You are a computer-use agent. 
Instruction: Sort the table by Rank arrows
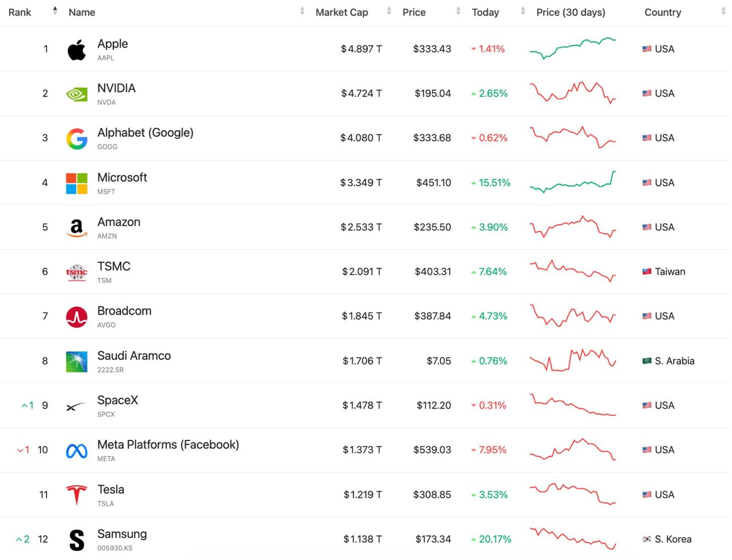[55, 11]
